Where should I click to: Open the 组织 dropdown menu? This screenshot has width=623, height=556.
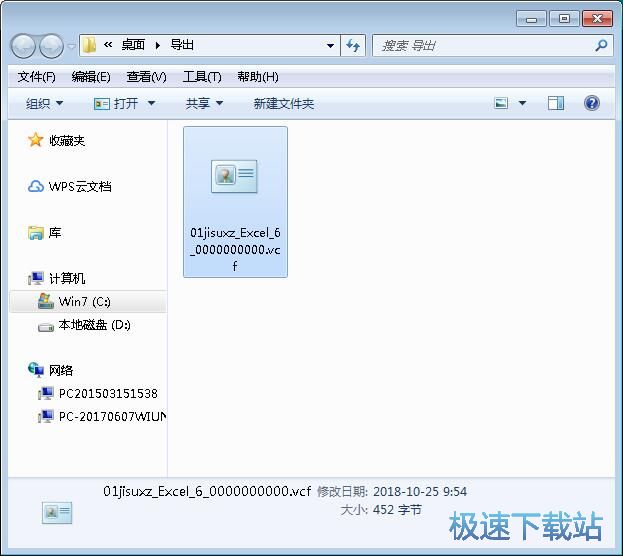pos(44,104)
